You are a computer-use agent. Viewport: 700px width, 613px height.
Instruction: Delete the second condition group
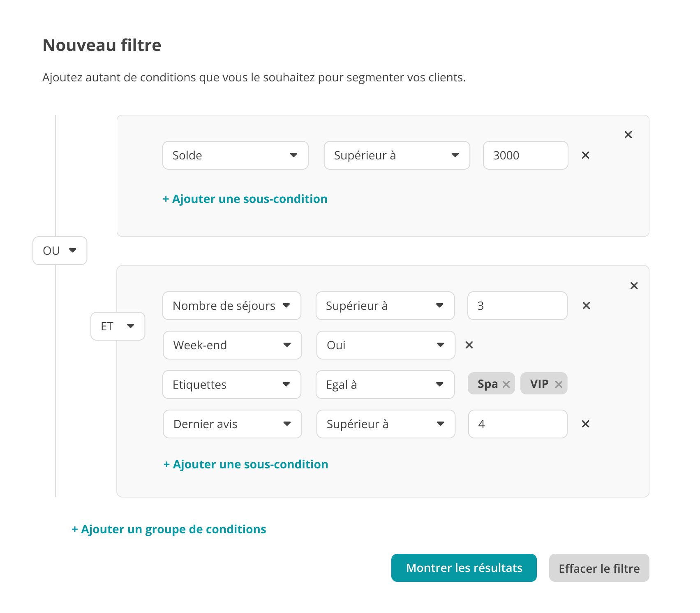634,286
